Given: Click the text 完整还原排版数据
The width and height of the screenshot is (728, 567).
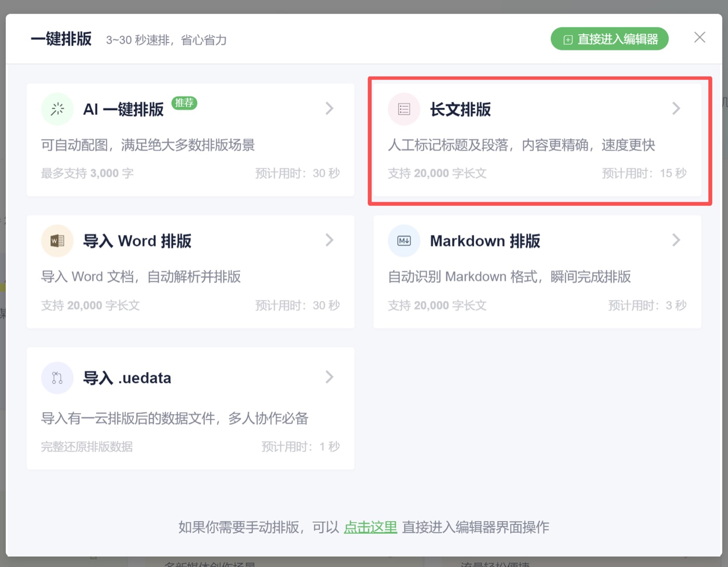Looking at the screenshot, I should pyautogui.click(x=87, y=446).
